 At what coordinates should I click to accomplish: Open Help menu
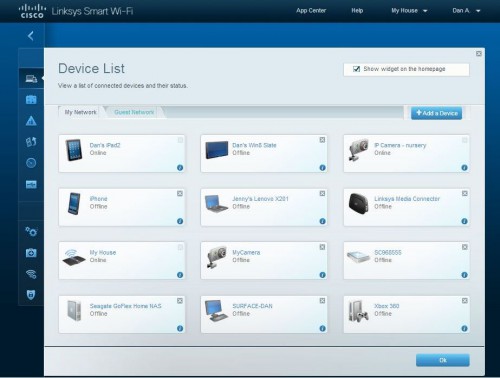357,11
